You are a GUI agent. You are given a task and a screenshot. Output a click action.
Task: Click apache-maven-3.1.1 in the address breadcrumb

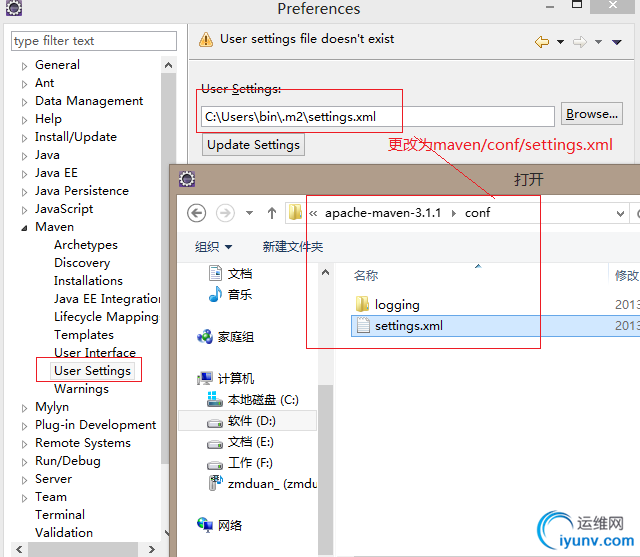[383, 213]
